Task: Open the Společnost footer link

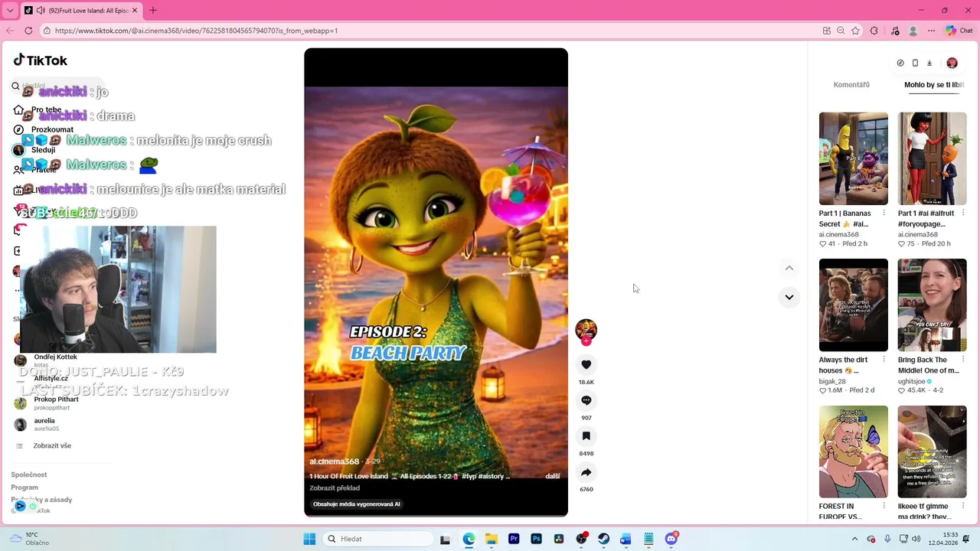Action: 29,475
